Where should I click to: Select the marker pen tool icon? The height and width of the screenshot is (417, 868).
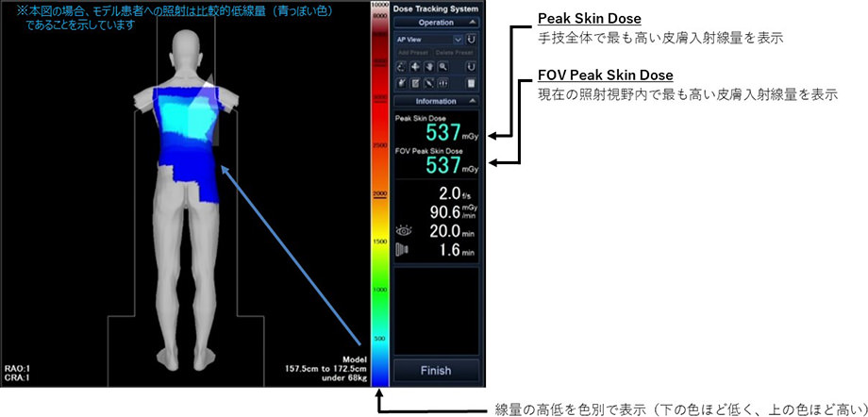402,83
